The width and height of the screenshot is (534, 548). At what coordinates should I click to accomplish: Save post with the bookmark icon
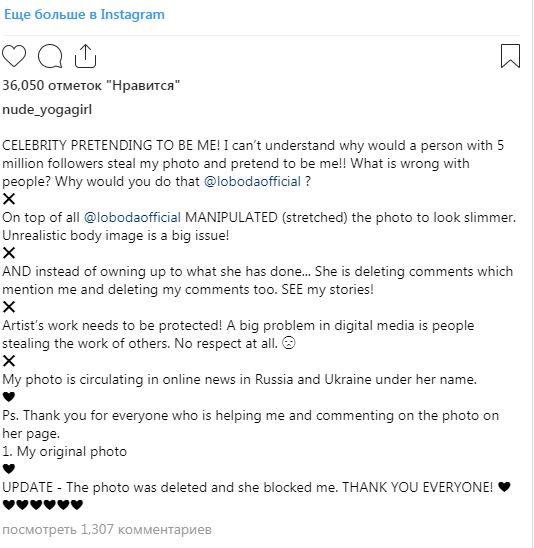pos(510,56)
